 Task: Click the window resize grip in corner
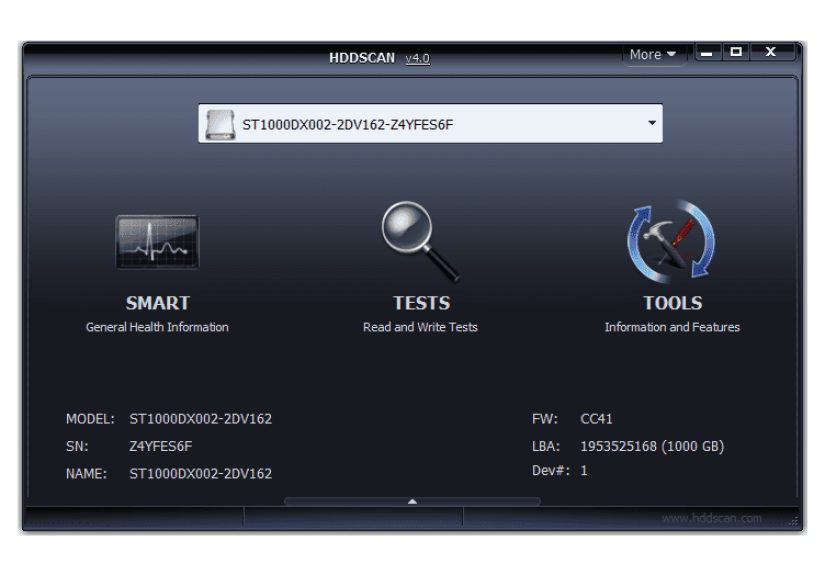tap(793, 521)
